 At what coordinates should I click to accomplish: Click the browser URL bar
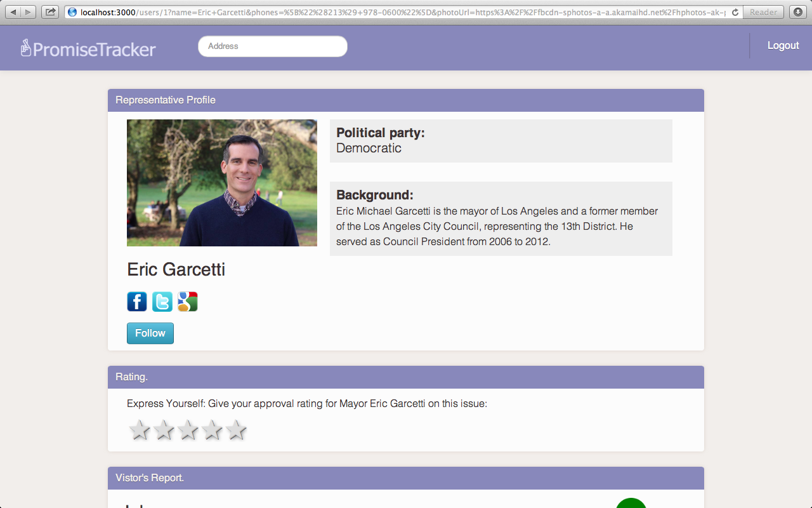point(396,12)
